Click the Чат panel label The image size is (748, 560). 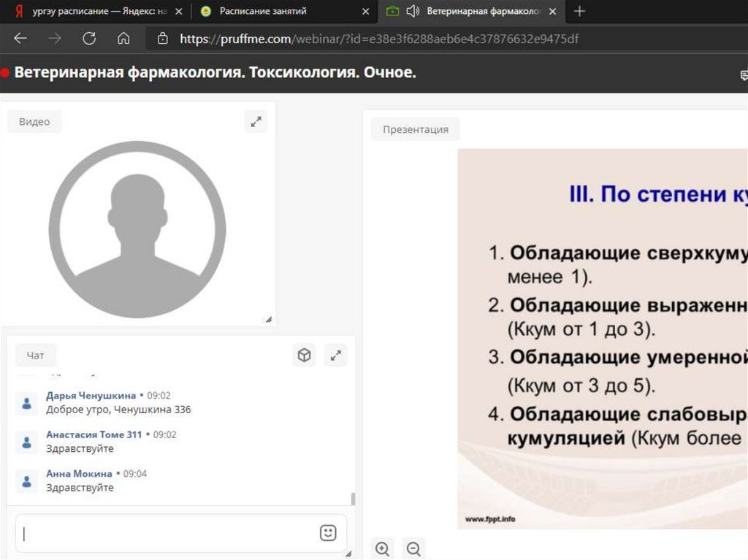[36, 356]
